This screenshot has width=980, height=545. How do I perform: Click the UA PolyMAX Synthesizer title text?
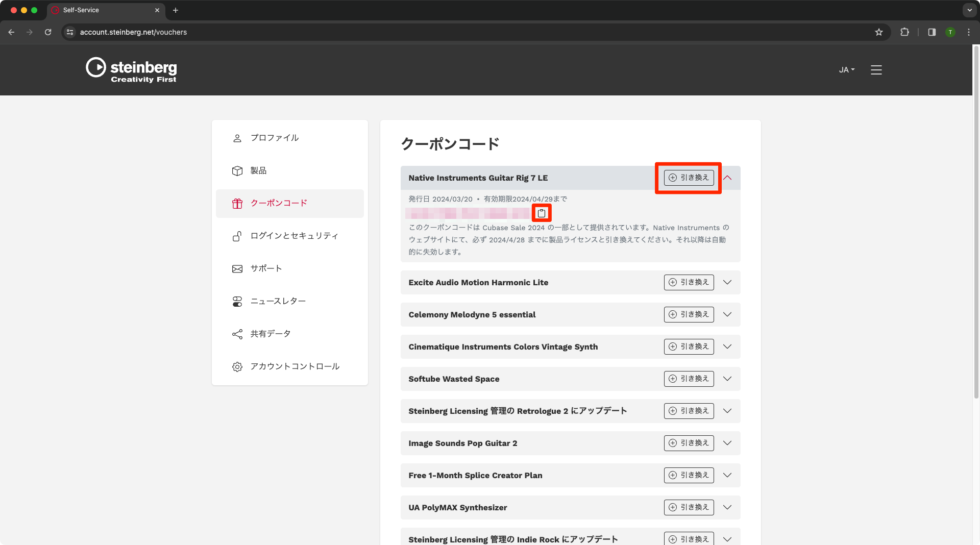tap(458, 508)
